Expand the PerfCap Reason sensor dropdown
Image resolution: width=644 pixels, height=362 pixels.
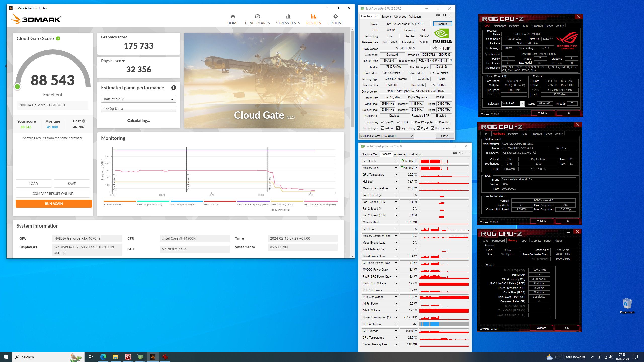click(396, 324)
